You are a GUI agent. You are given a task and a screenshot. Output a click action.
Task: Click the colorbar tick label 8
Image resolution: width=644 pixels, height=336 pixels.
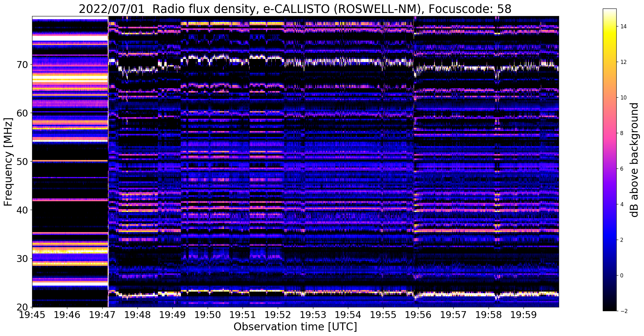[621, 133]
